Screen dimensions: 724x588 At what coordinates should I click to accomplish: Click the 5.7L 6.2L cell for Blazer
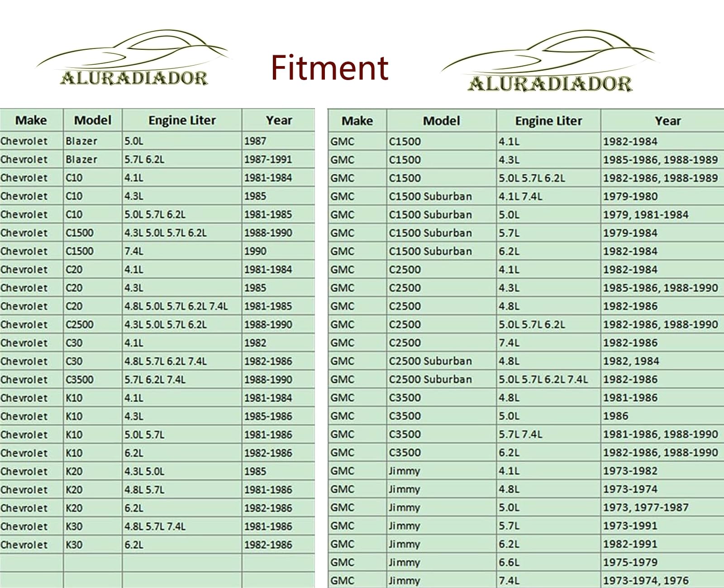point(144,159)
